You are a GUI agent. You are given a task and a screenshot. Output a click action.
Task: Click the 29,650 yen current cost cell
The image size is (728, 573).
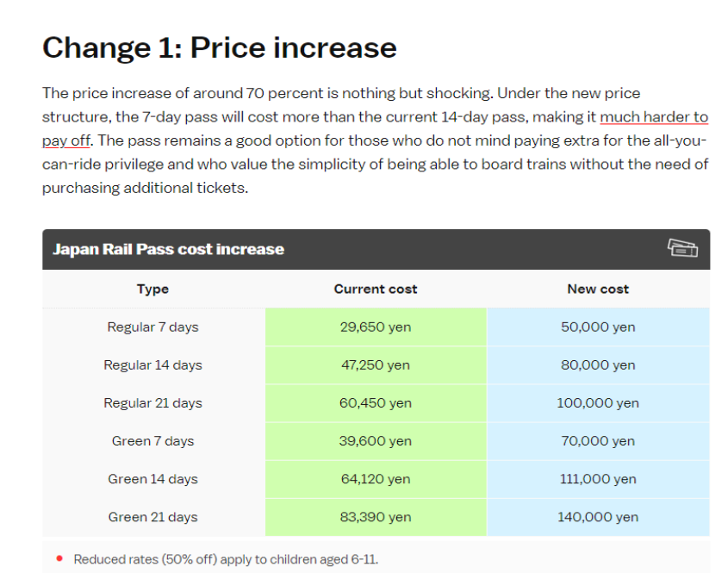tap(376, 327)
